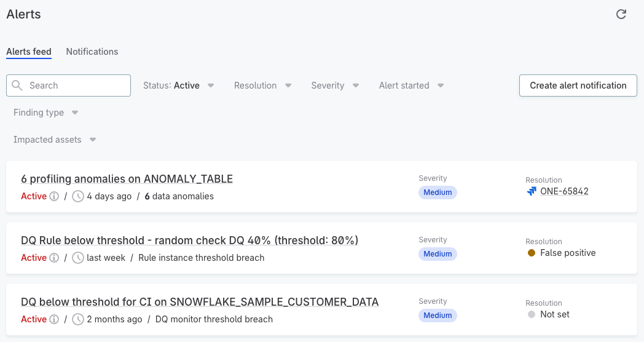Click Medium severity badge on SNOWFLAKE alert
The image size is (644, 342).
438,316
